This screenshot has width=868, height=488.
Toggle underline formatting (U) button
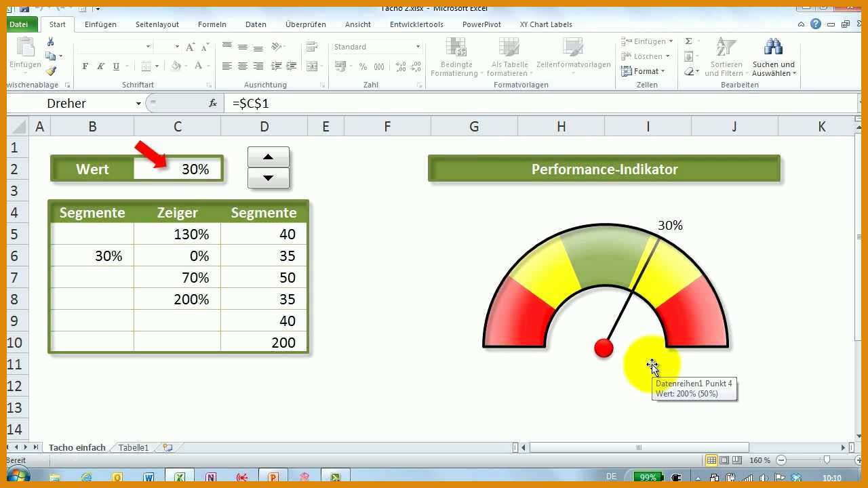(x=116, y=66)
